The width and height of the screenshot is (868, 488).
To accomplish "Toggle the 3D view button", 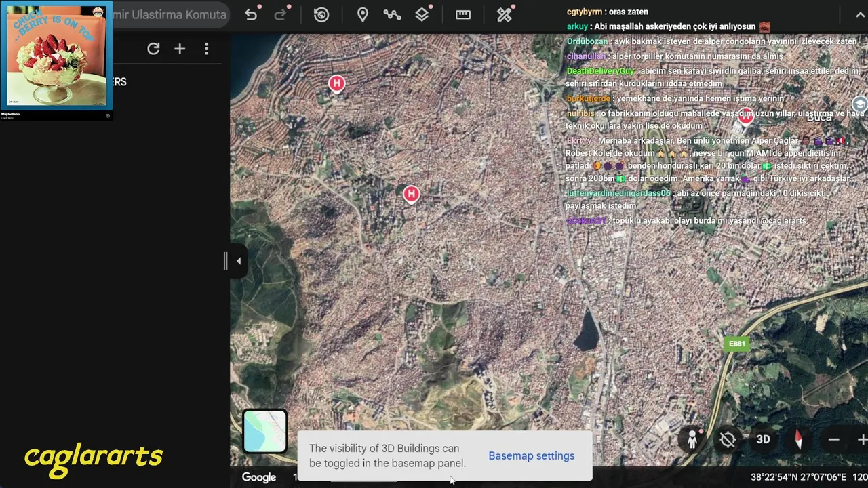I will pyautogui.click(x=763, y=439).
